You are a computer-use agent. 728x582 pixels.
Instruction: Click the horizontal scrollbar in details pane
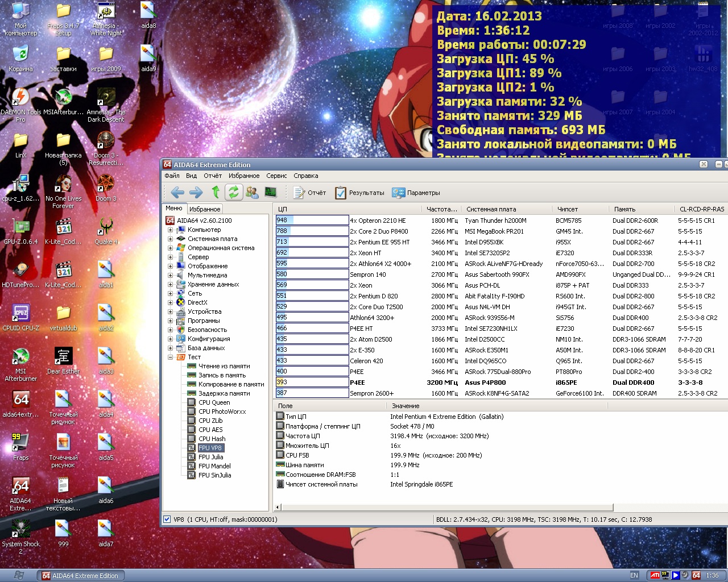click(447, 507)
